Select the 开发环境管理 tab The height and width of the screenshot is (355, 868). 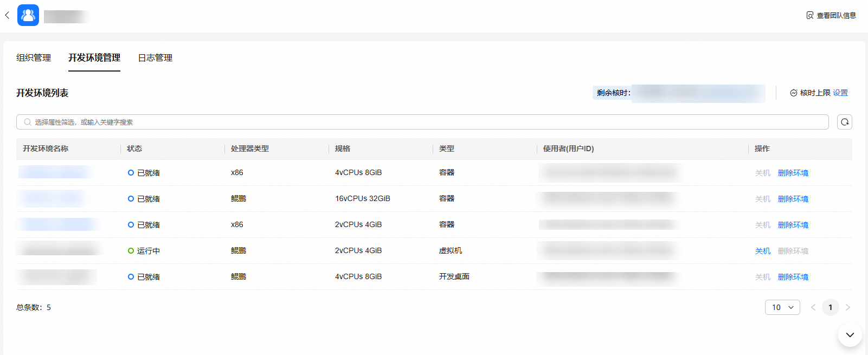[x=94, y=57]
